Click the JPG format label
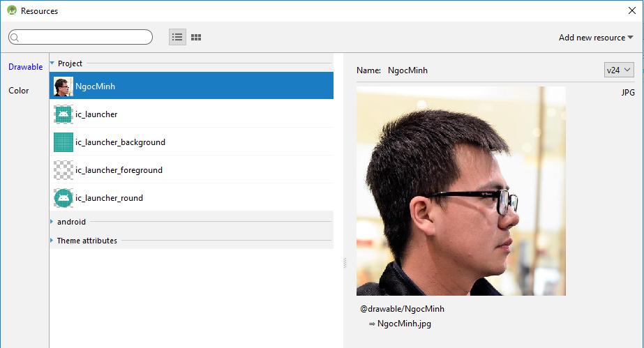 628,93
